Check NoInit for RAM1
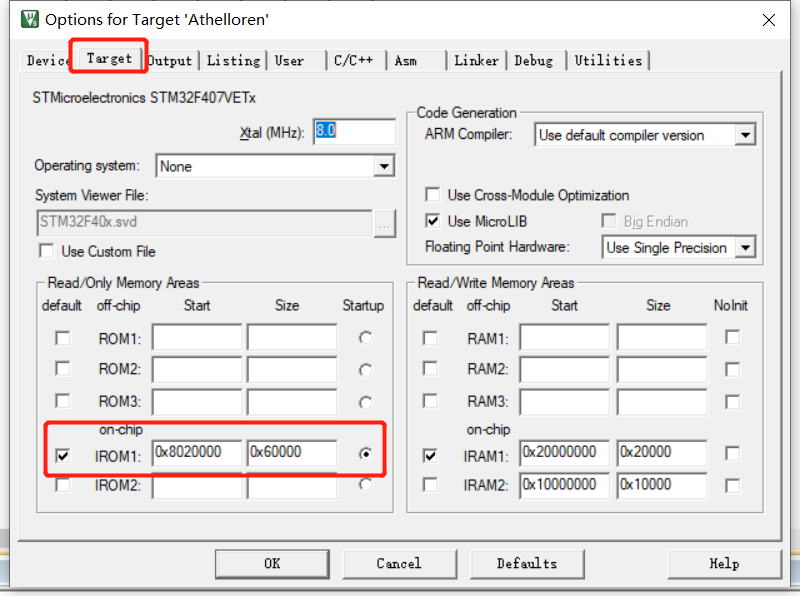The image size is (800, 596). coord(733,338)
